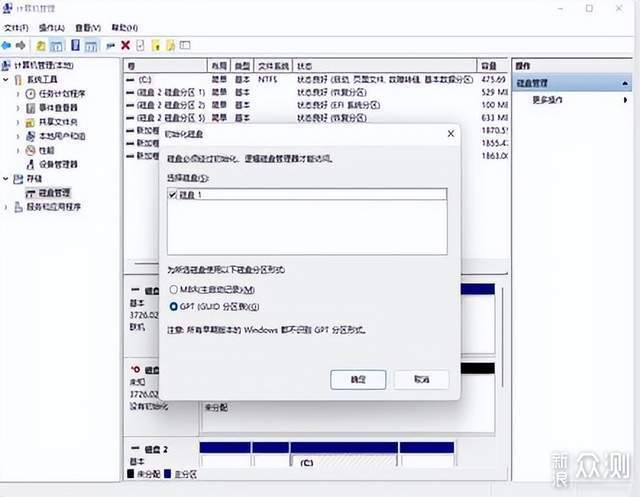
Task: Click the 主分区 blue legend swatch
Action: pos(167,474)
